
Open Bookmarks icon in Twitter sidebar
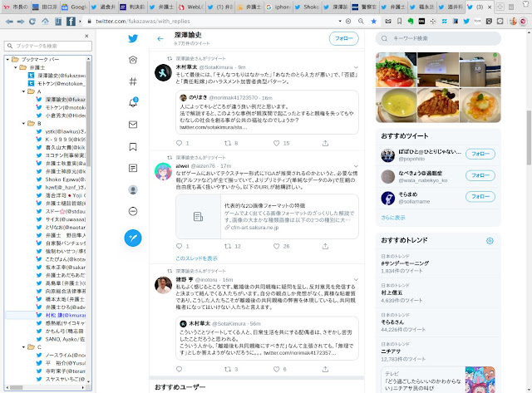(133, 146)
